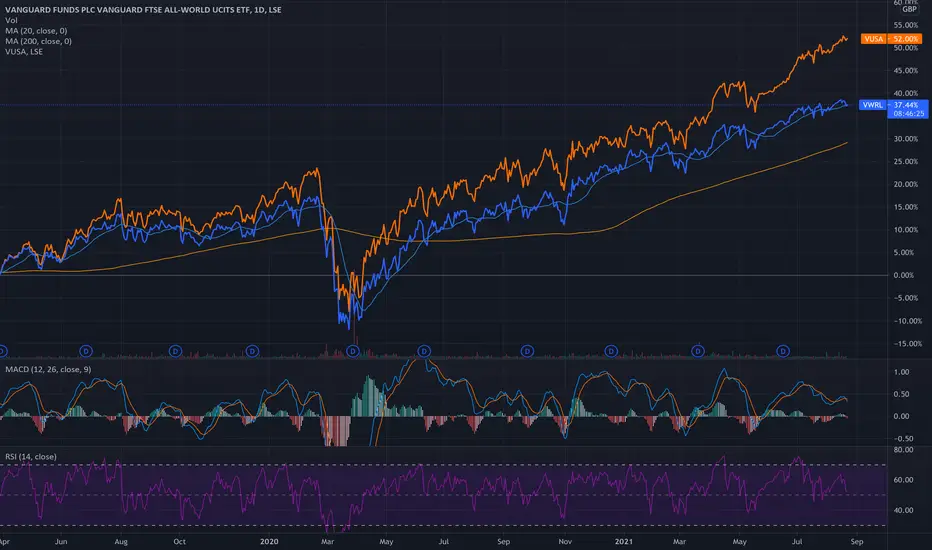
Task: Open the late March 2020 dividend marker
Action: click(353, 351)
